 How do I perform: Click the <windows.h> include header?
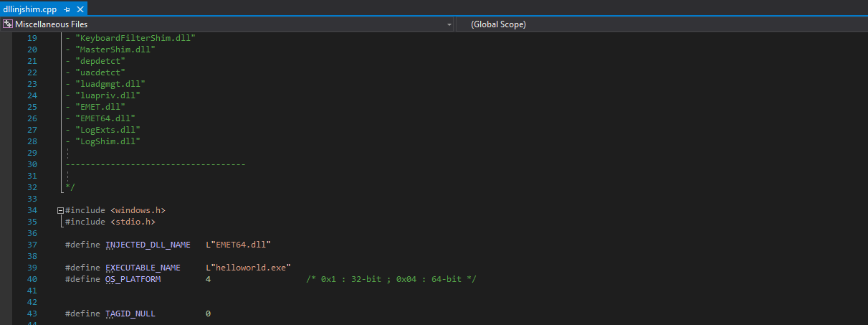(138, 210)
